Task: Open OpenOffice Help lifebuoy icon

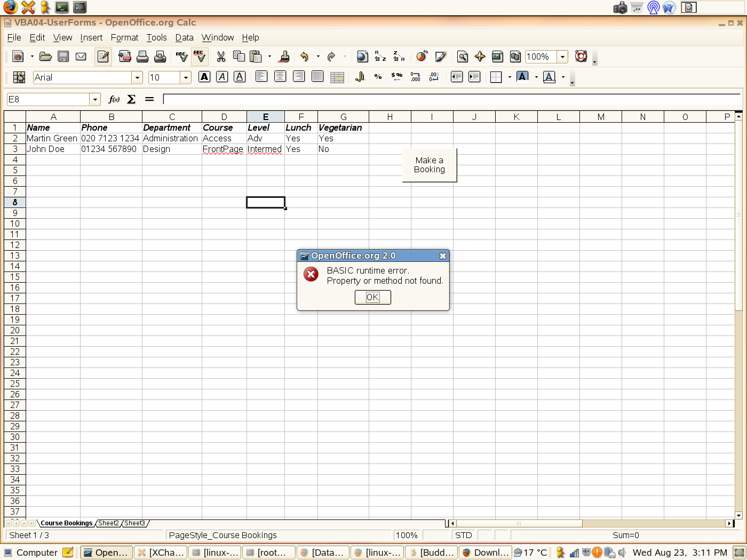Action: (x=581, y=57)
